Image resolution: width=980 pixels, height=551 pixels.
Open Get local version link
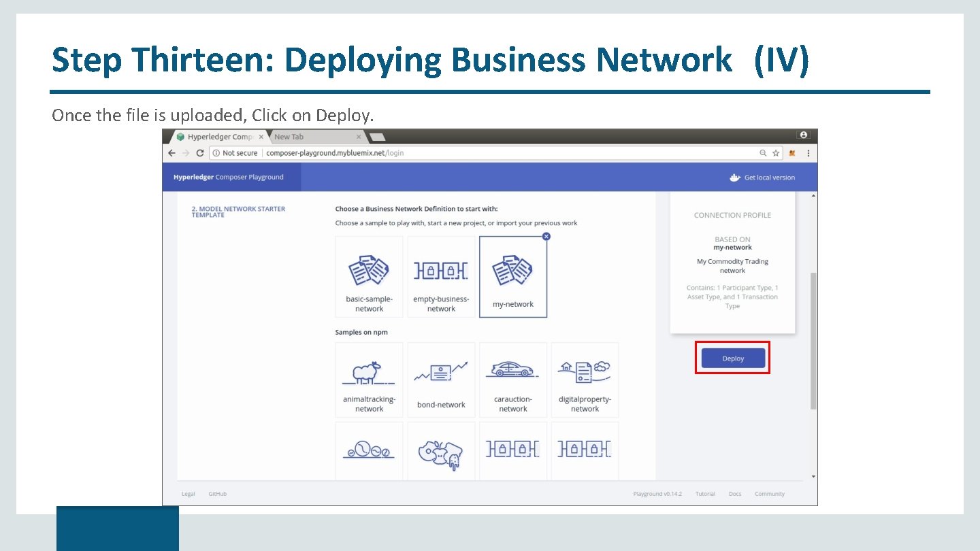pos(769,178)
